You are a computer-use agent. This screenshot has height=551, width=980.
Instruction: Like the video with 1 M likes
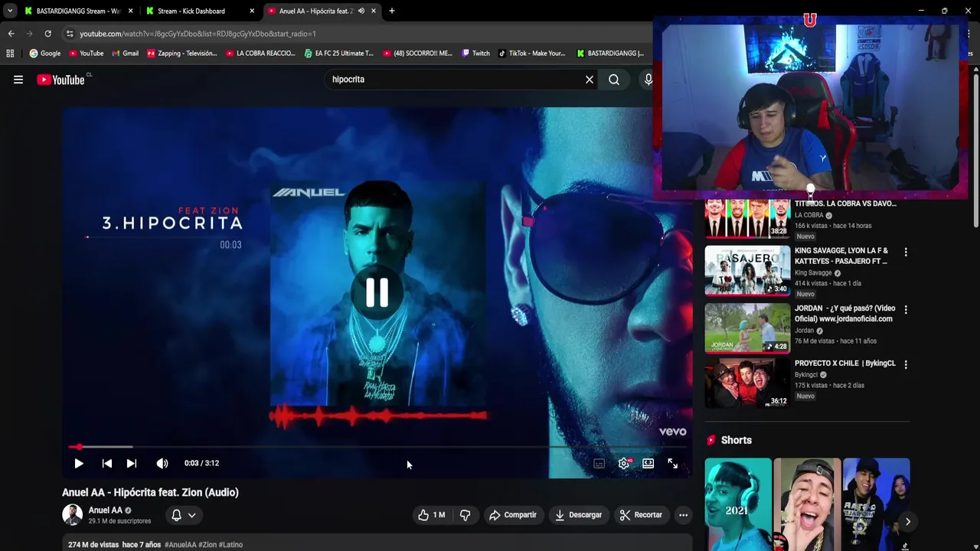coord(431,515)
